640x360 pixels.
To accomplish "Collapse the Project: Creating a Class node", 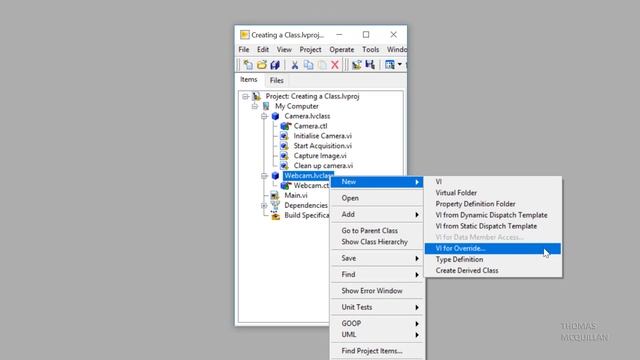I will point(245,96).
